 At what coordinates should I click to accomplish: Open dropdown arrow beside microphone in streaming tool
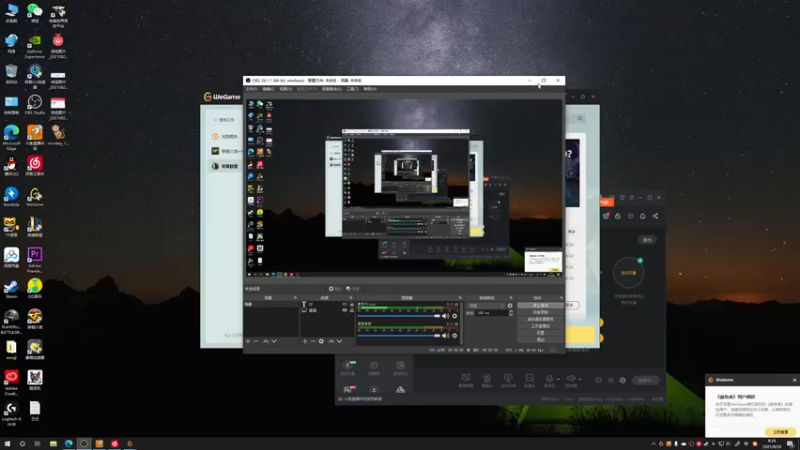(558, 379)
